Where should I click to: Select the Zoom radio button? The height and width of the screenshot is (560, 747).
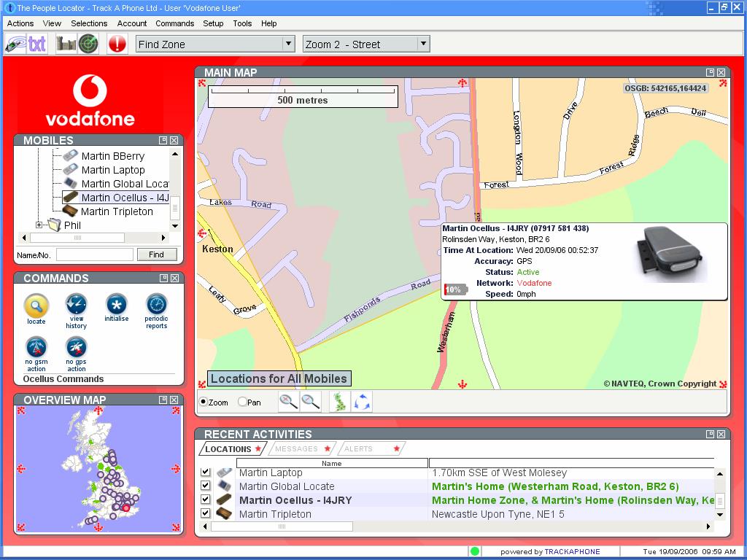(204, 402)
